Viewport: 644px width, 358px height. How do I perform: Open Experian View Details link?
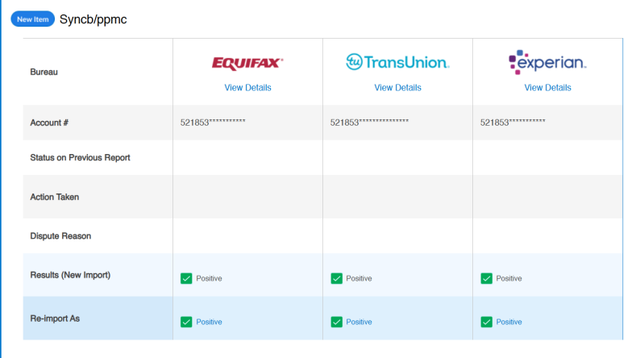[547, 88]
